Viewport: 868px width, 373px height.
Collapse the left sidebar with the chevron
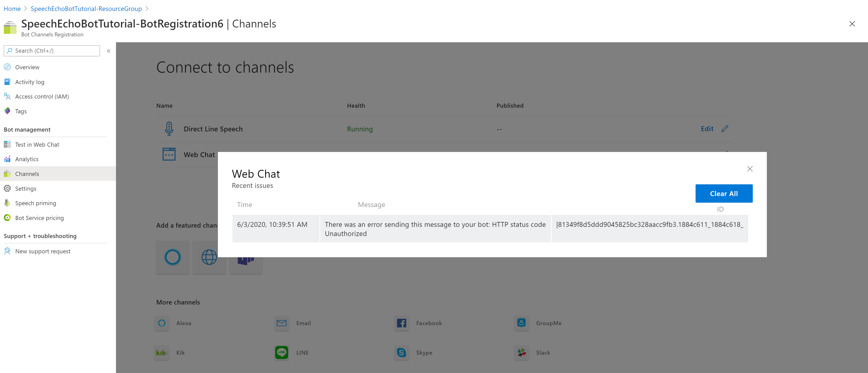[109, 51]
